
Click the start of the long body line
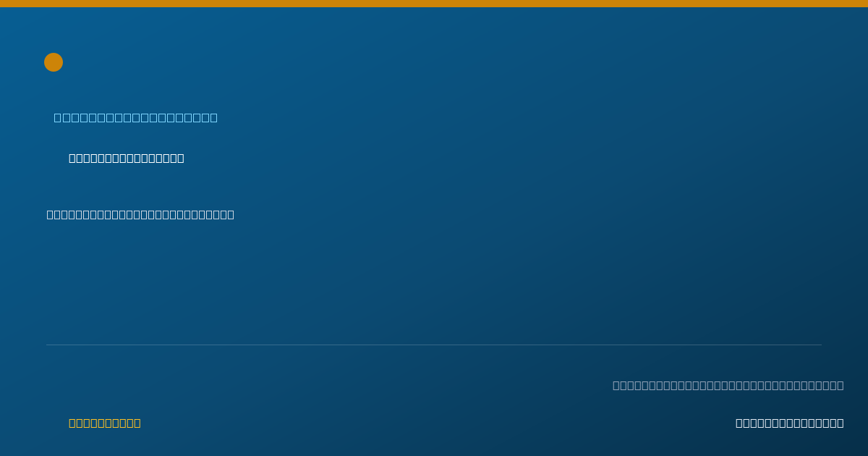(x=51, y=214)
